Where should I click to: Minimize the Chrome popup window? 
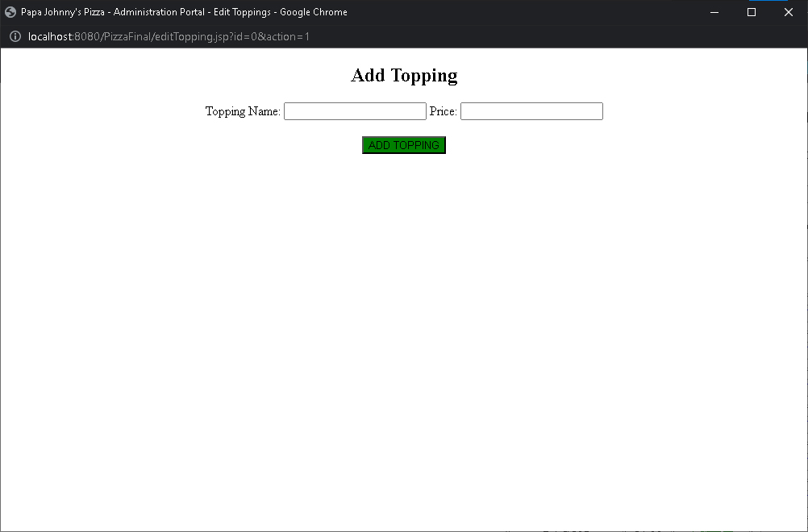714,12
